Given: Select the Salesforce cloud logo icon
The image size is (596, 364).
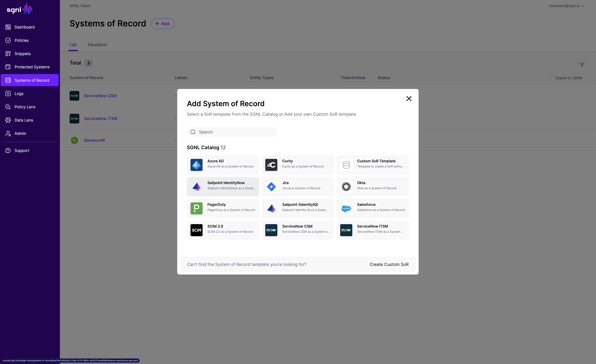Looking at the screenshot, I should (346, 208).
